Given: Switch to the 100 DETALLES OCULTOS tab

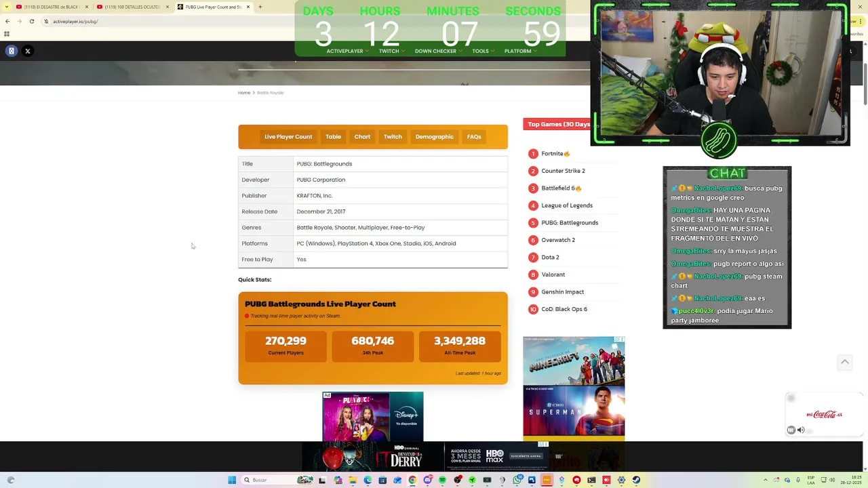Looking at the screenshot, I should click(x=134, y=7).
